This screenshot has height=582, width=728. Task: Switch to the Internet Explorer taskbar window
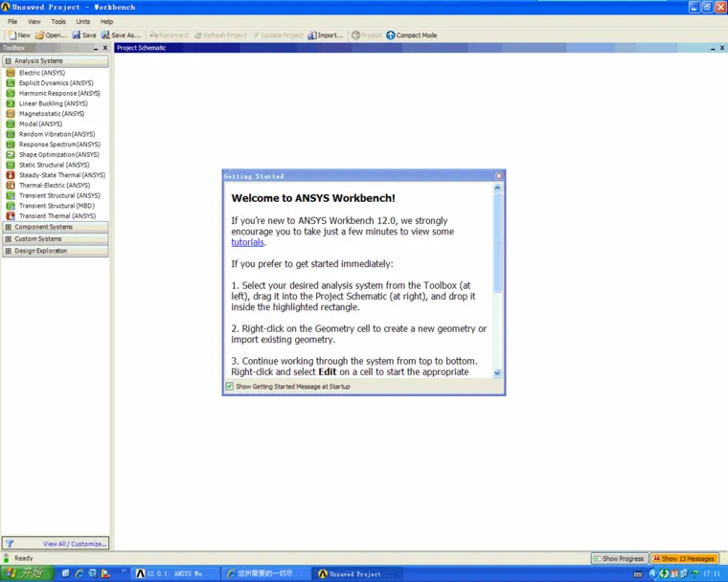click(x=265, y=574)
